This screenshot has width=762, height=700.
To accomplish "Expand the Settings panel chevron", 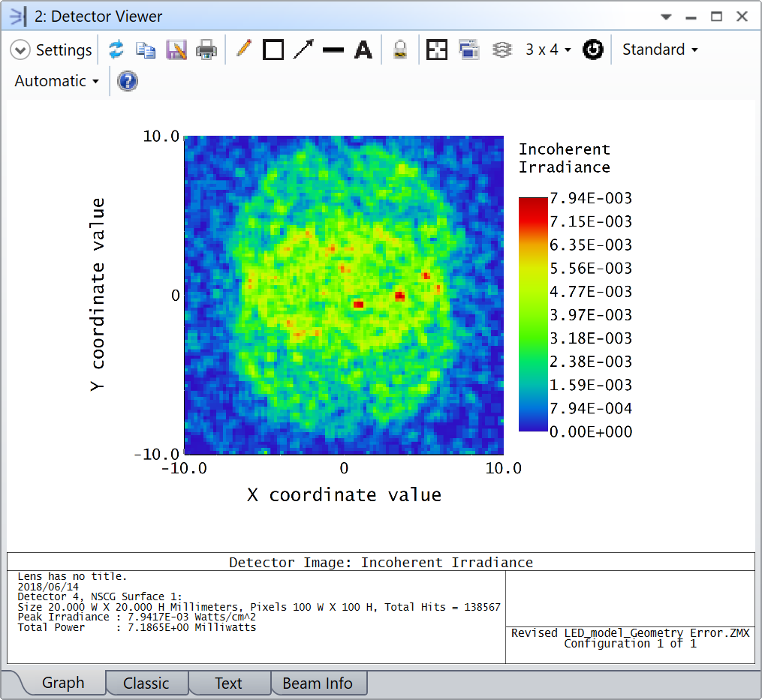I will (20, 50).
